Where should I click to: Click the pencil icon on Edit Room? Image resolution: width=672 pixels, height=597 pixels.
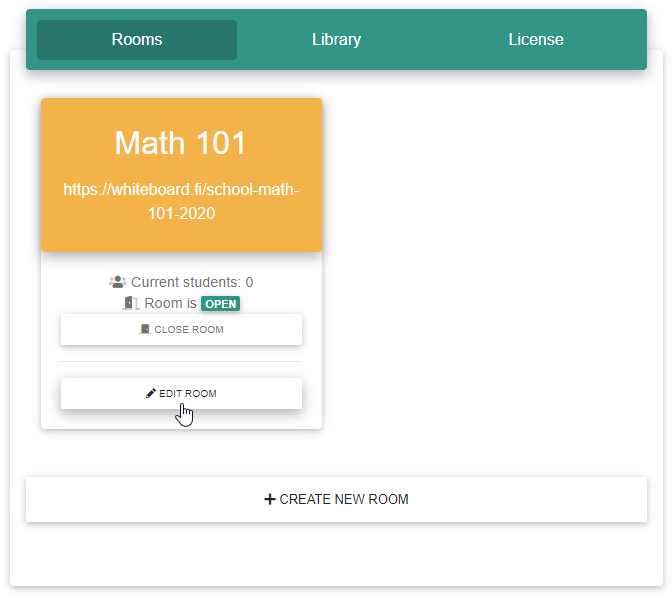point(150,393)
